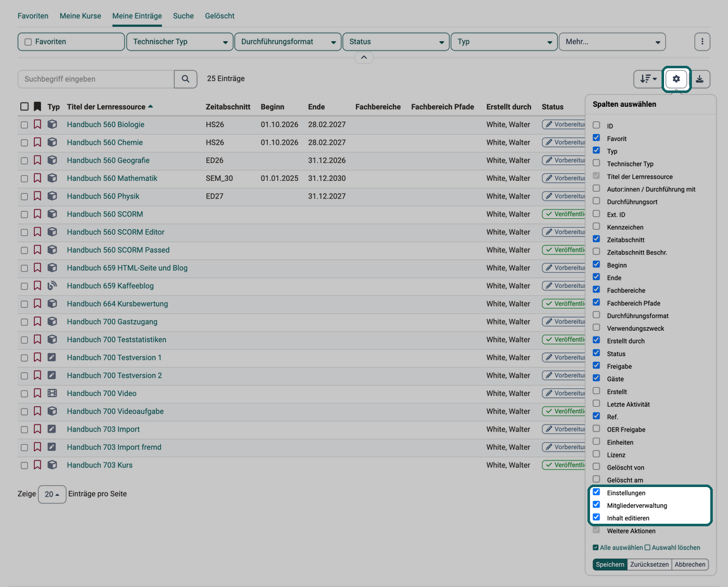The width and height of the screenshot is (728, 587).
Task: Bookmark Handbuch 560 SCORM as favorite
Action: (37, 214)
